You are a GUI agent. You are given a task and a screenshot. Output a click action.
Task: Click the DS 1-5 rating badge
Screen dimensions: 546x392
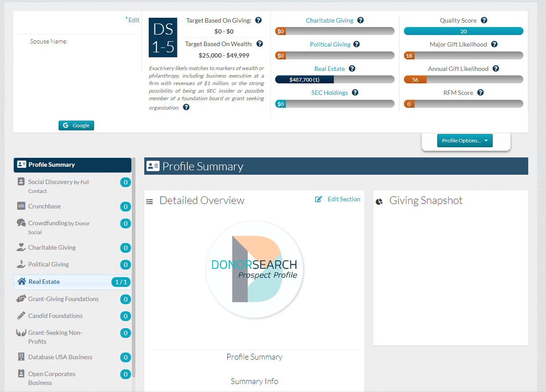[x=163, y=38]
